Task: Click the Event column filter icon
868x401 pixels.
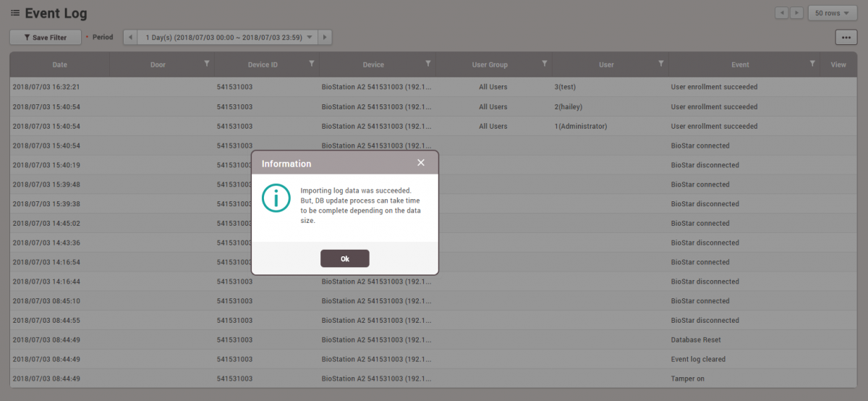Action: [x=812, y=64]
